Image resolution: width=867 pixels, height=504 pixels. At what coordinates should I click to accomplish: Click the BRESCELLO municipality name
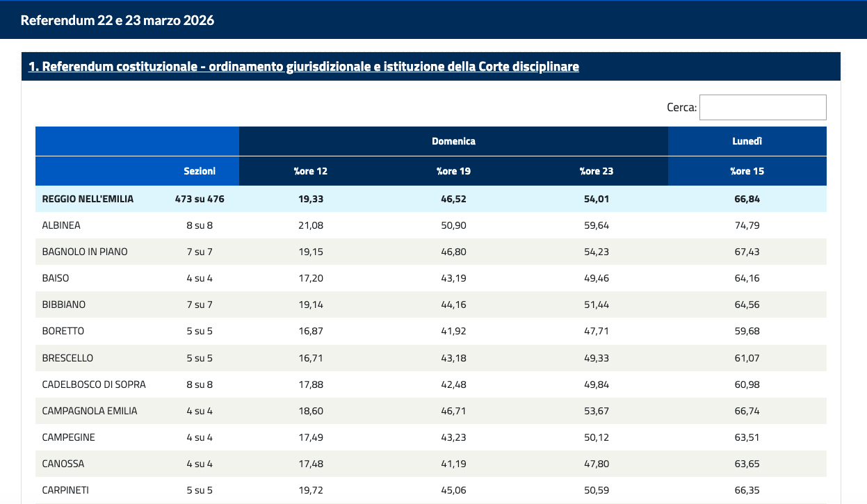pos(67,358)
